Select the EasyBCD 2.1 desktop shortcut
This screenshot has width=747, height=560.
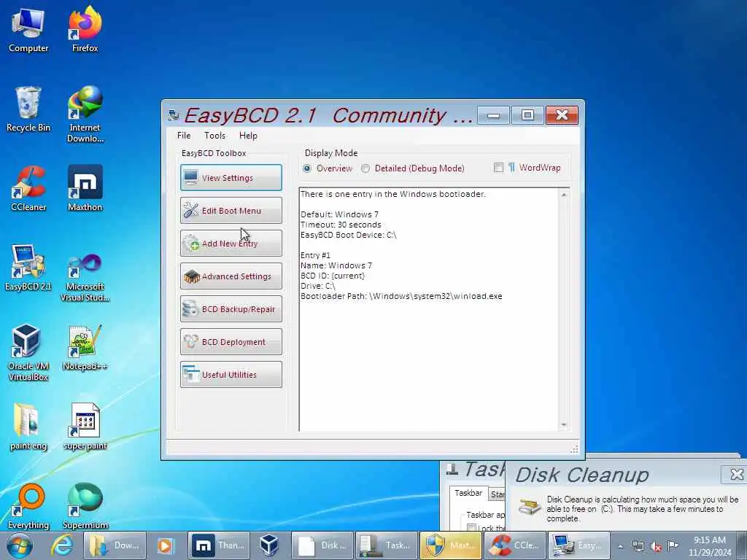tap(28, 268)
